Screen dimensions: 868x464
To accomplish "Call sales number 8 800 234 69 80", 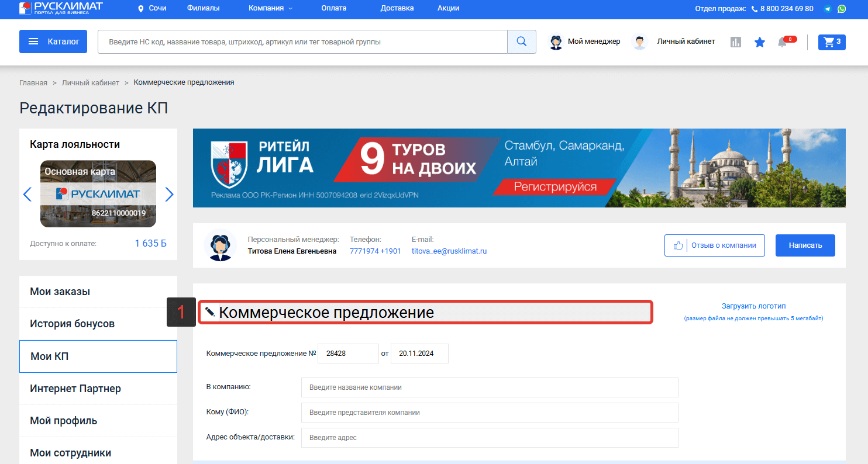I will 787,9.
